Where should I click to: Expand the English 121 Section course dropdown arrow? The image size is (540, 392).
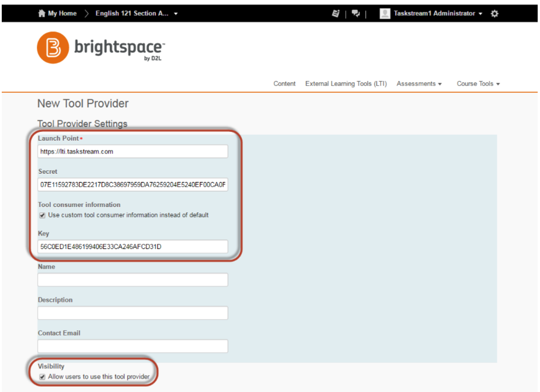click(x=176, y=14)
